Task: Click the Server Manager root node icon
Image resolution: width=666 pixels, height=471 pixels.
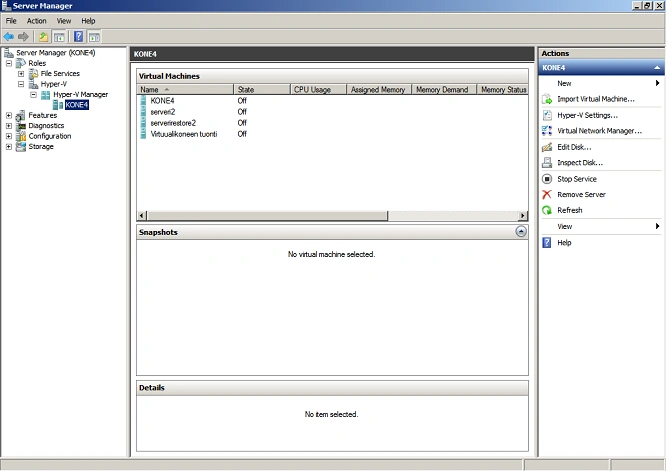Action: (x=8, y=53)
